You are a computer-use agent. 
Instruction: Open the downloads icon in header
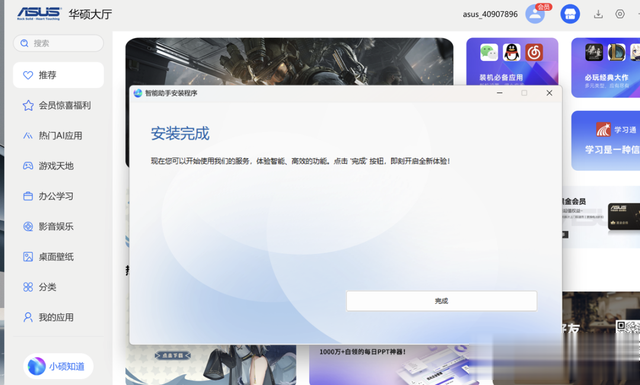[x=598, y=14]
